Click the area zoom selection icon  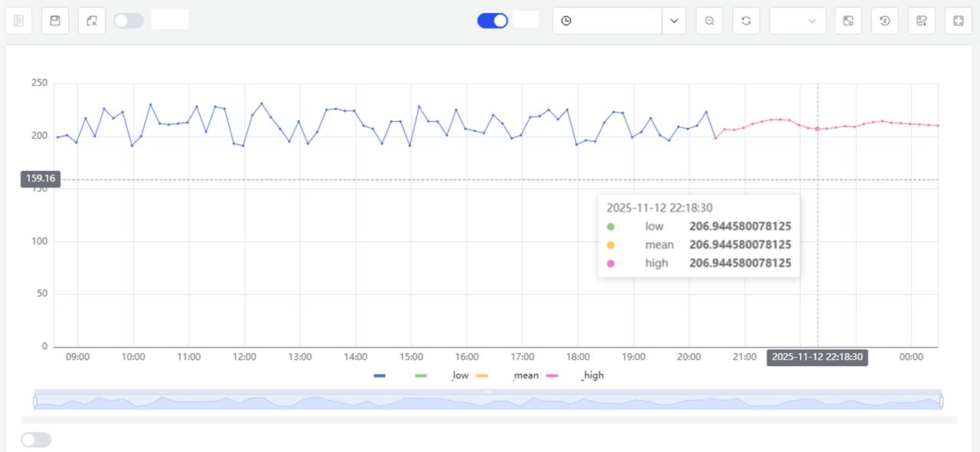[x=848, y=21]
